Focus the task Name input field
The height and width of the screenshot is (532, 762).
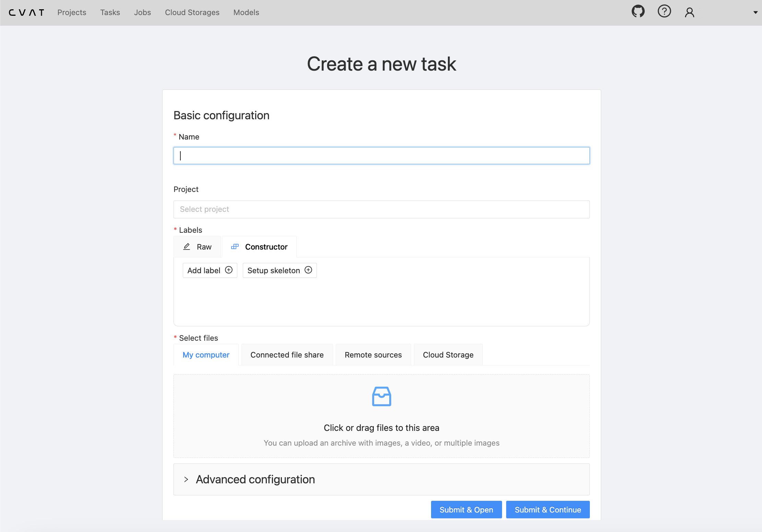381,156
